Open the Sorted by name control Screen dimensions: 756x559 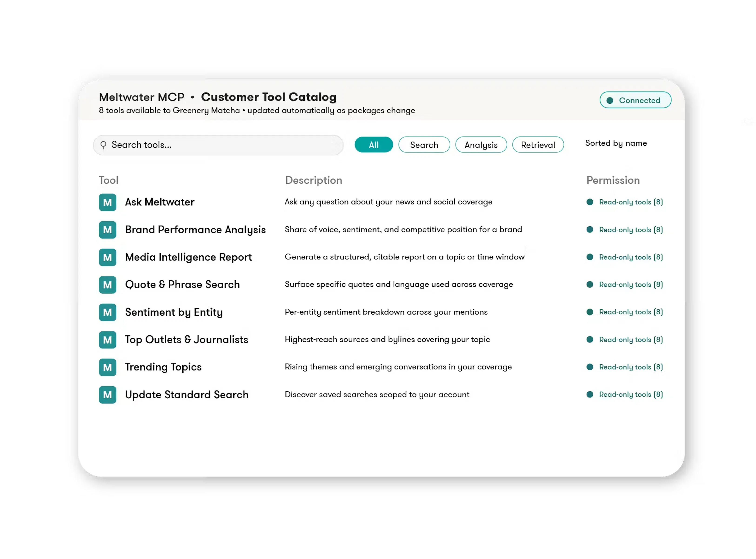[x=616, y=143]
